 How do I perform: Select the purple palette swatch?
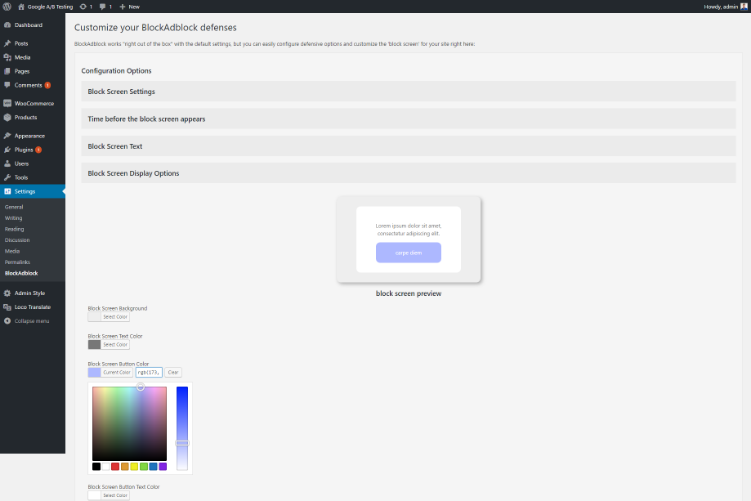point(163,467)
